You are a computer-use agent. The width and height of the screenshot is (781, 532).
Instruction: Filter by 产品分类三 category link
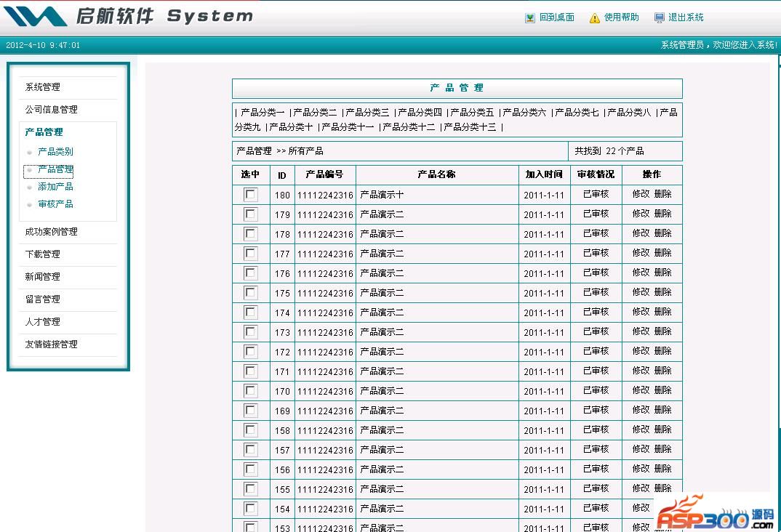367,113
